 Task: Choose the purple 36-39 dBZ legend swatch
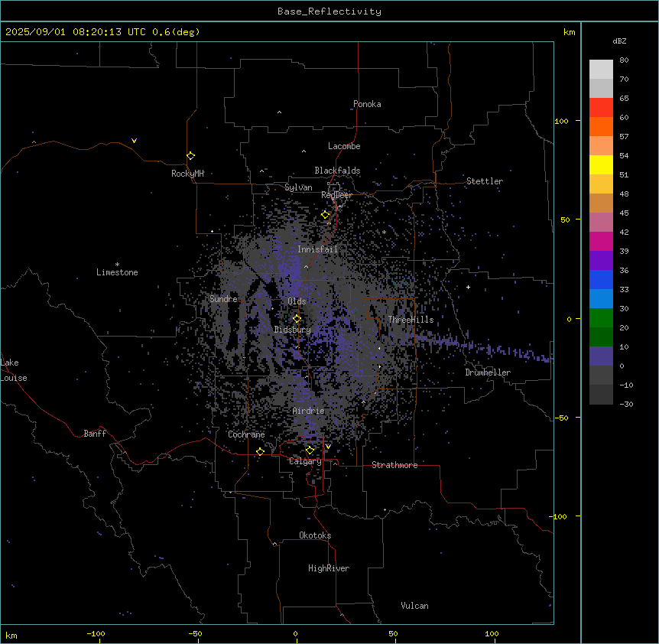click(x=601, y=261)
